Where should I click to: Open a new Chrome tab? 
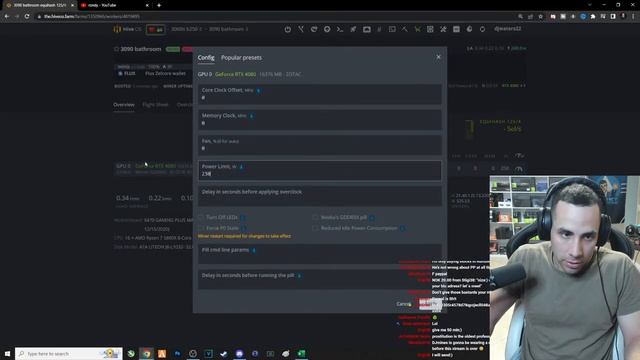[159, 5]
